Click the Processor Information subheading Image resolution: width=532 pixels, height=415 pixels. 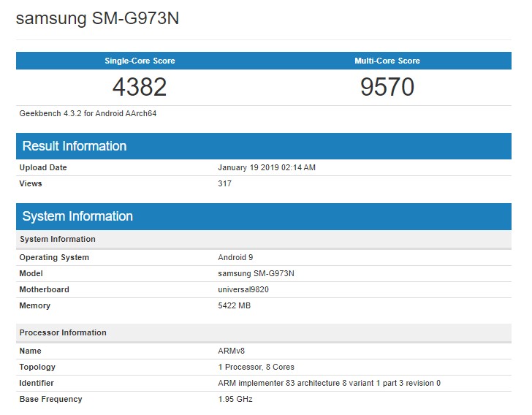tap(63, 332)
